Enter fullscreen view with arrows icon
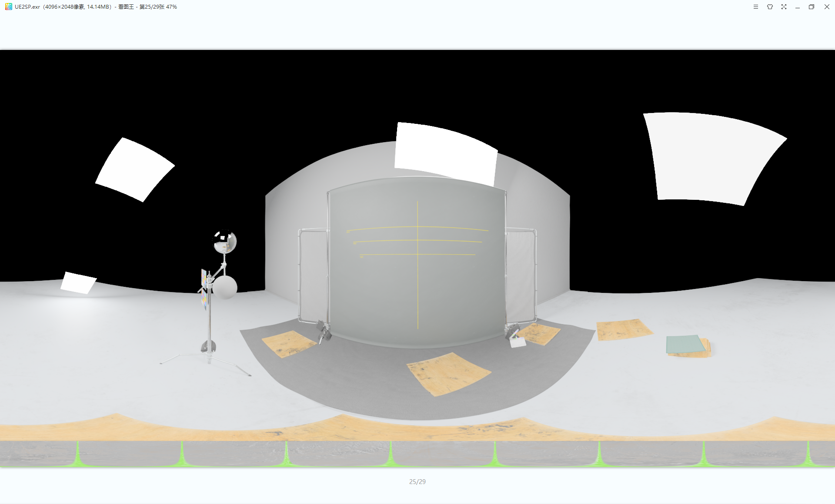This screenshot has height=504, width=835. 784,7
